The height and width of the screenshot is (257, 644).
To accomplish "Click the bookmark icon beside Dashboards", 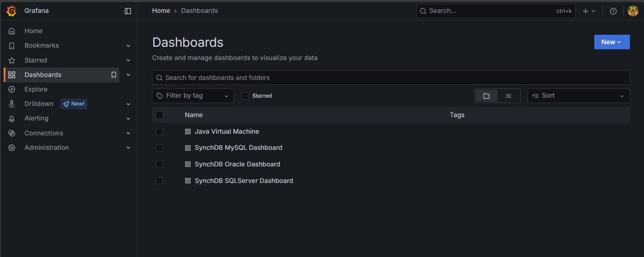I will (x=113, y=75).
